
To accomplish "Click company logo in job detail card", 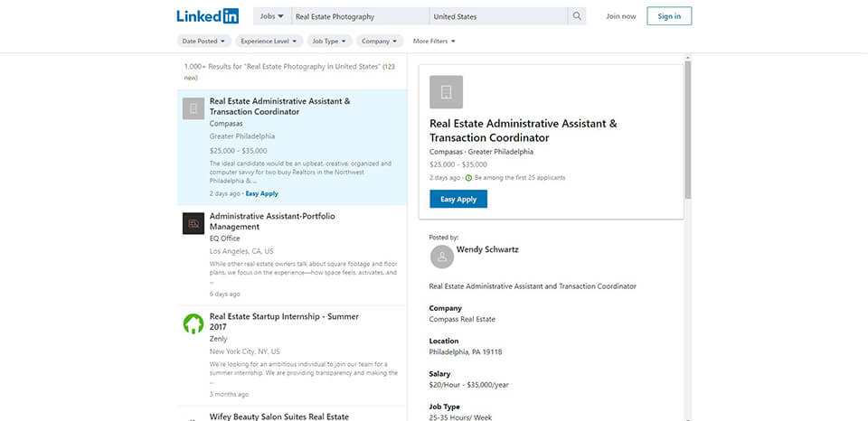I will (446, 92).
